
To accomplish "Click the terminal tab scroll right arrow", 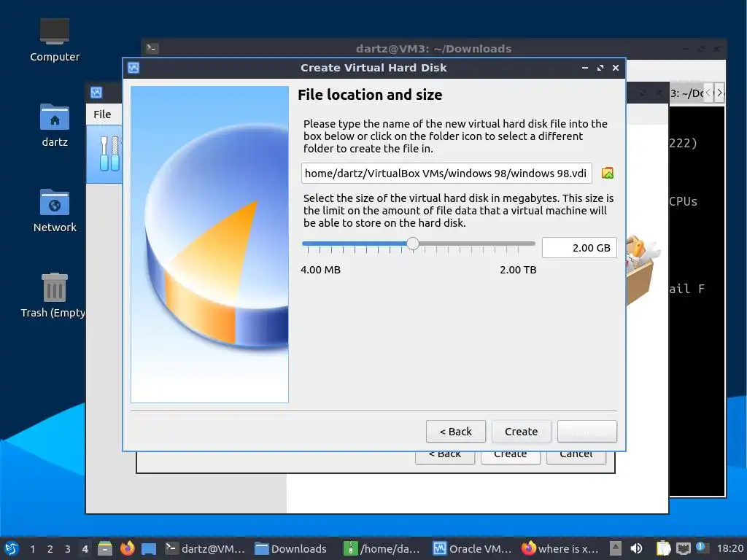I will 719,93.
